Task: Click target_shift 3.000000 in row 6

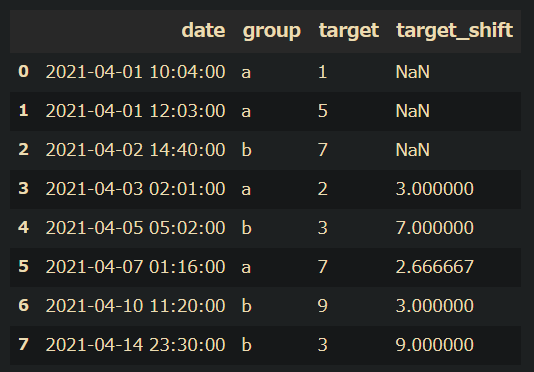Action: (435, 305)
